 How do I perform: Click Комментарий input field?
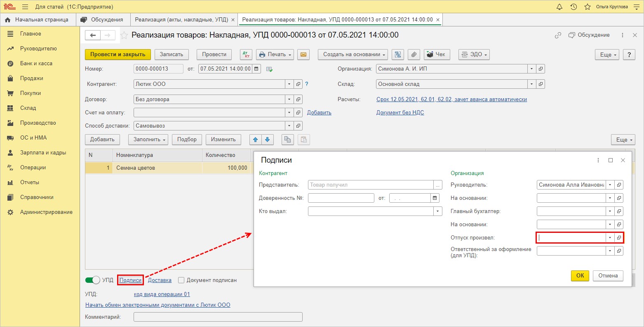(218, 317)
